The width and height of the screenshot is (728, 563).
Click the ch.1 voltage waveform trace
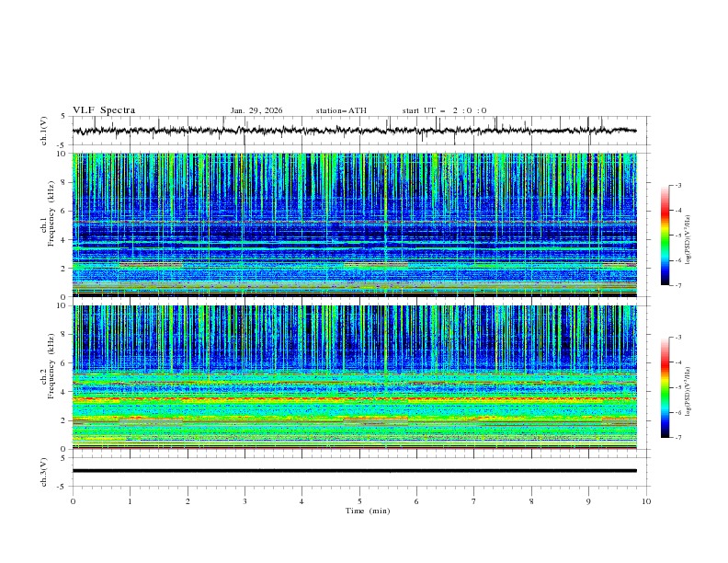pos(354,131)
